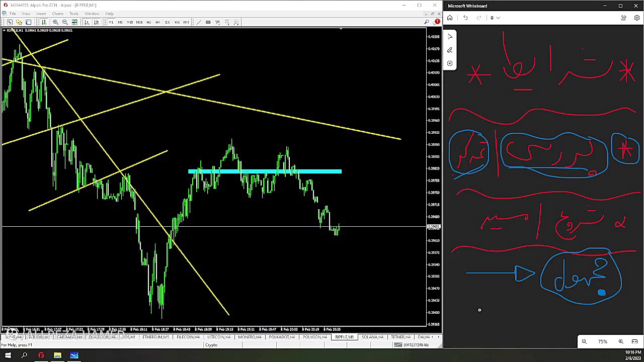
Task: Open the View menu
Action: [x=26, y=14]
